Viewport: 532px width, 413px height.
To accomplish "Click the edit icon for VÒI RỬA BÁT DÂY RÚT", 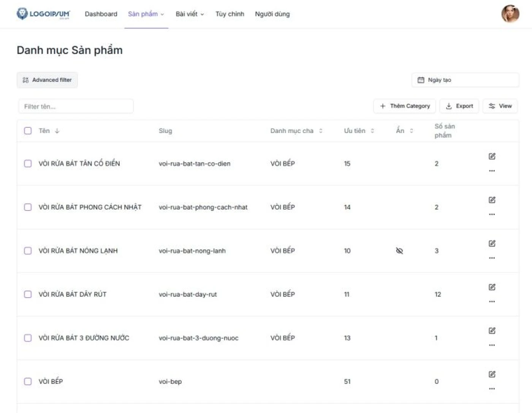I will [x=492, y=287].
